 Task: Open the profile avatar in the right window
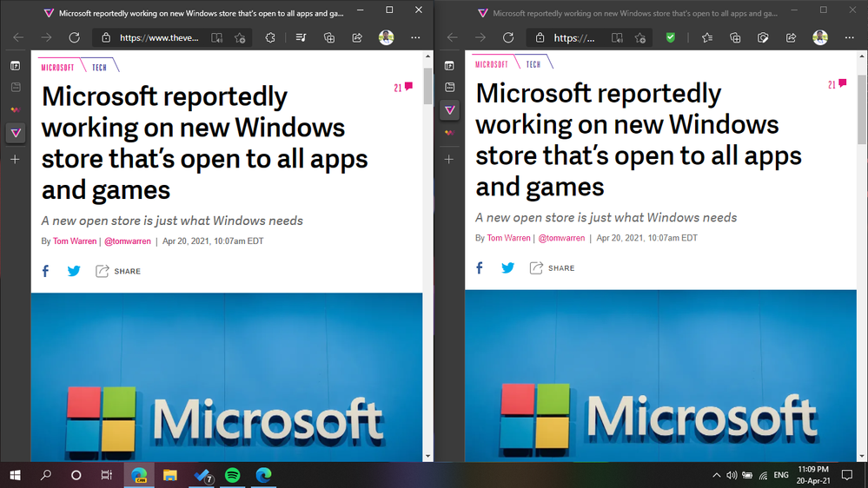(x=820, y=37)
